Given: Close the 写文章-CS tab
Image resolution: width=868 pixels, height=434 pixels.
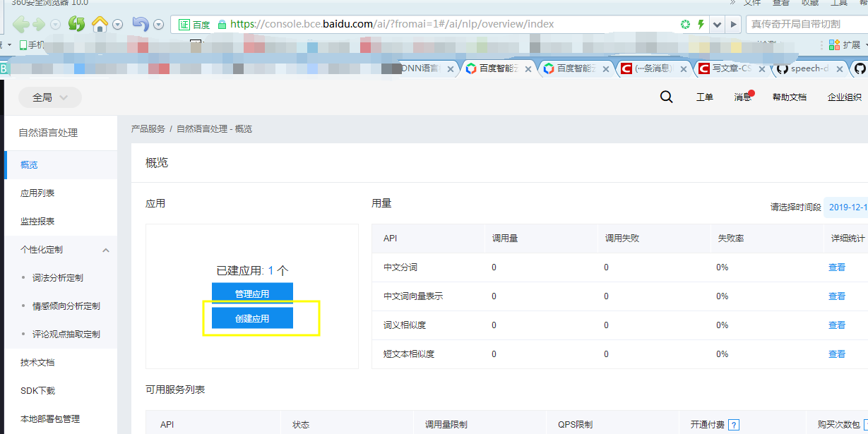Looking at the screenshot, I should (761, 69).
